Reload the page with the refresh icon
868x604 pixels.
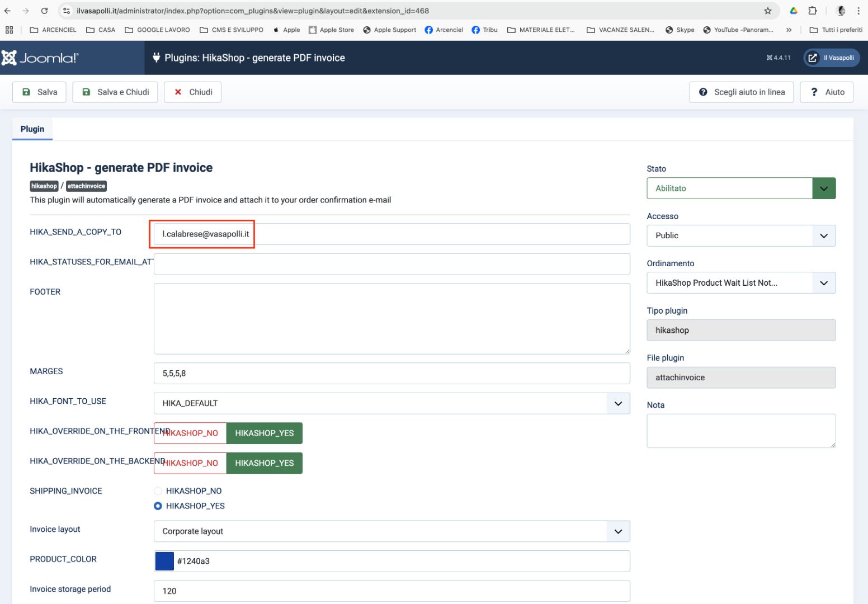tap(44, 11)
